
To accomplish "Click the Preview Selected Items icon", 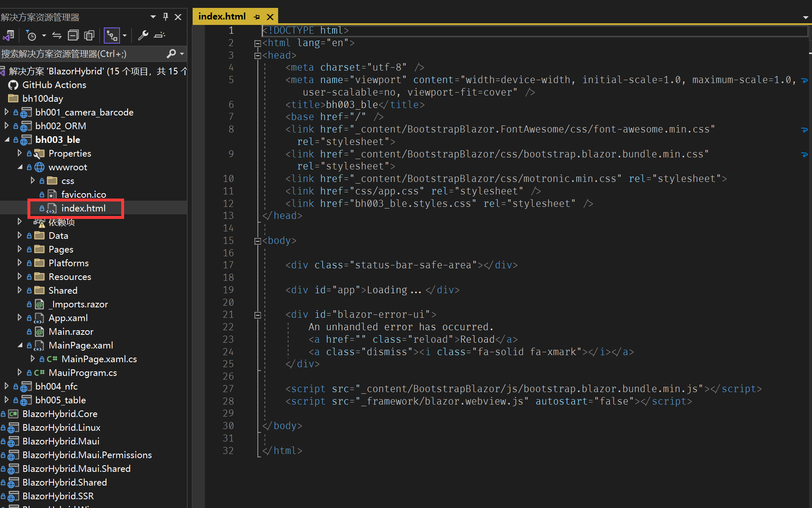I will click(x=159, y=36).
